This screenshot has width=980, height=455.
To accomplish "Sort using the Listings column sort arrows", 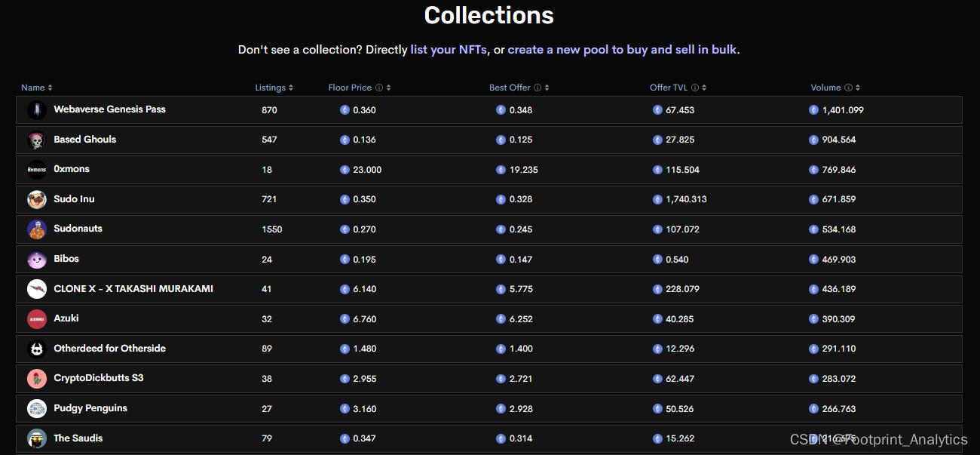I will click(x=291, y=88).
